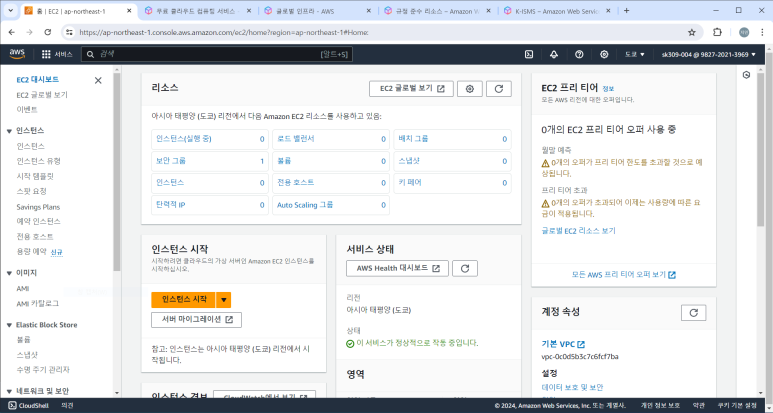Open the 데이터 보호 및 보안 link
This screenshot has height=413, width=773.
(x=572, y=387)
